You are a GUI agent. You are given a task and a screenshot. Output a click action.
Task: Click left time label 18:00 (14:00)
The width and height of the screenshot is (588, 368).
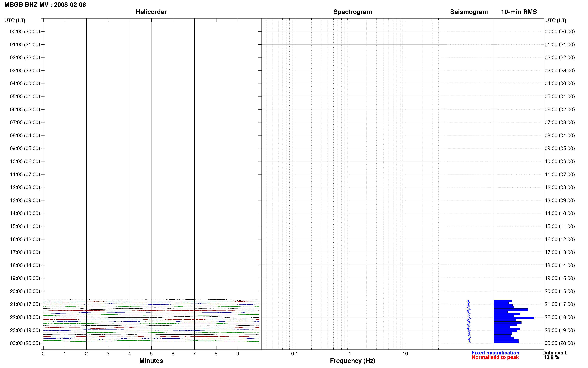pyautogui.click(x=25, y=265)
